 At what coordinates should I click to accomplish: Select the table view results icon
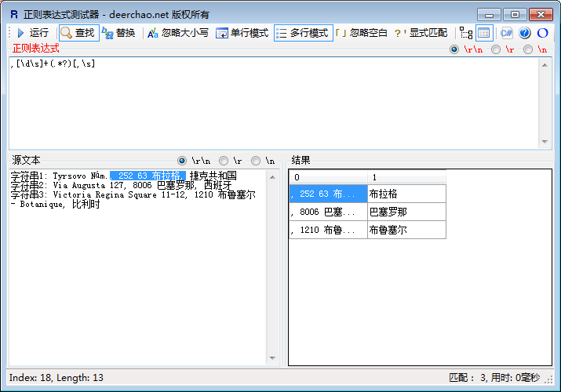pyautogui.click(x=484, y=33)
